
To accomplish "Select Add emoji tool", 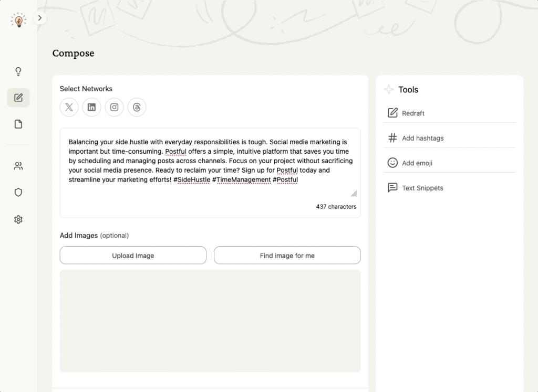I will 417,163.
